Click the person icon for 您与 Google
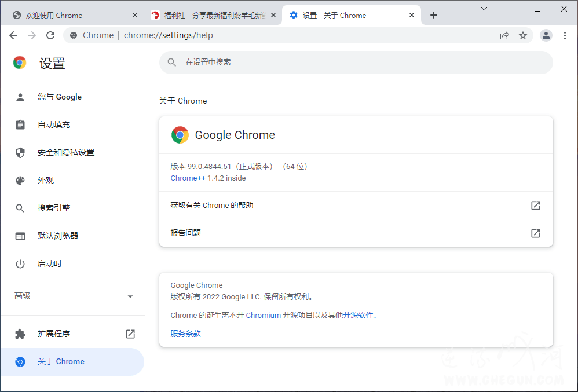This screenshot has height=392, width=578. (x=20, y=97)
